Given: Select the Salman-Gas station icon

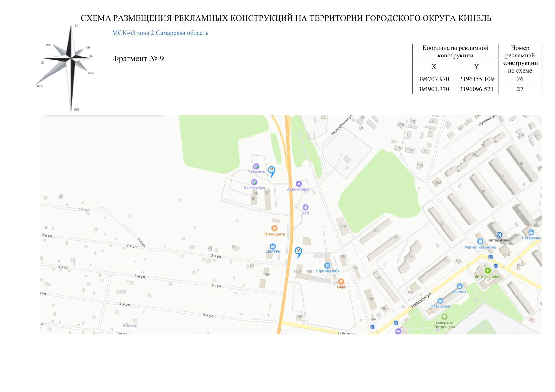Looking at the screenshot, I should (254, 182).
